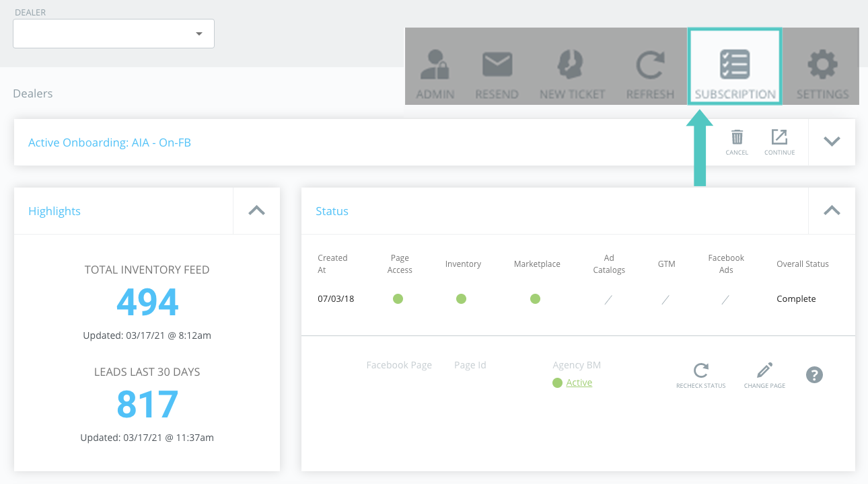Collapse the Highlights panel
Screen dimensions: 868x484
256,210
